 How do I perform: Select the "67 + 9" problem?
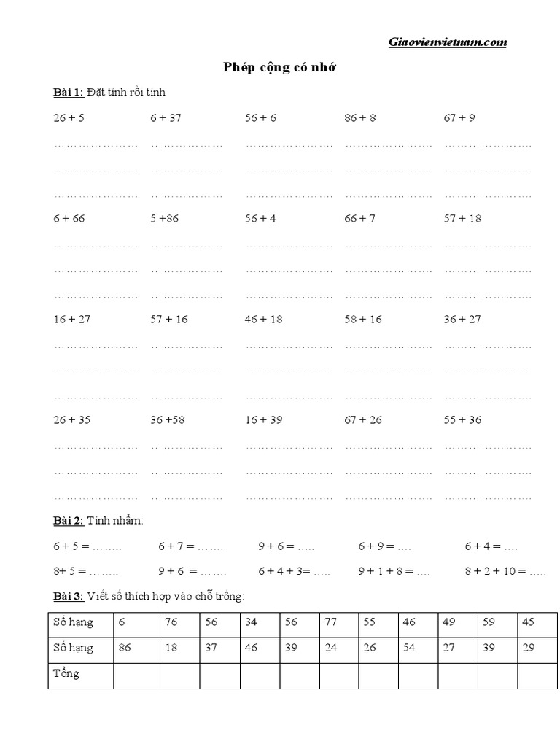pos(459,117)
